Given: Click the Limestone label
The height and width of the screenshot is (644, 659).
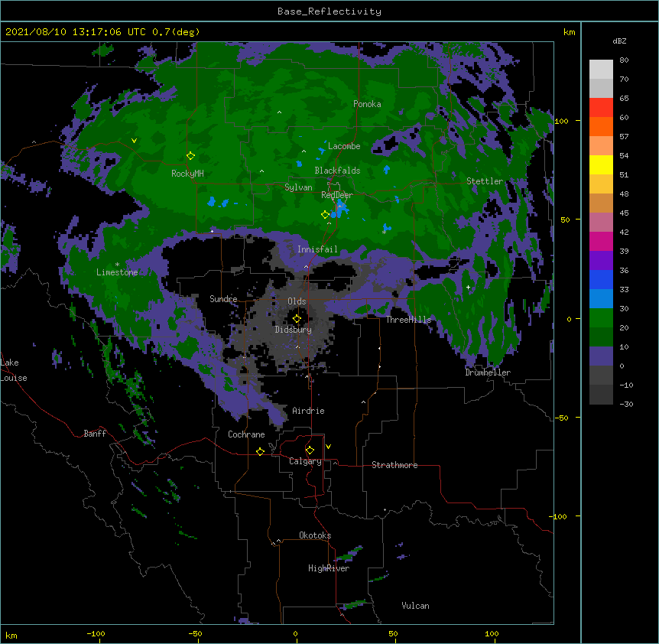Looking at the screenshot, I should point(117,272).
